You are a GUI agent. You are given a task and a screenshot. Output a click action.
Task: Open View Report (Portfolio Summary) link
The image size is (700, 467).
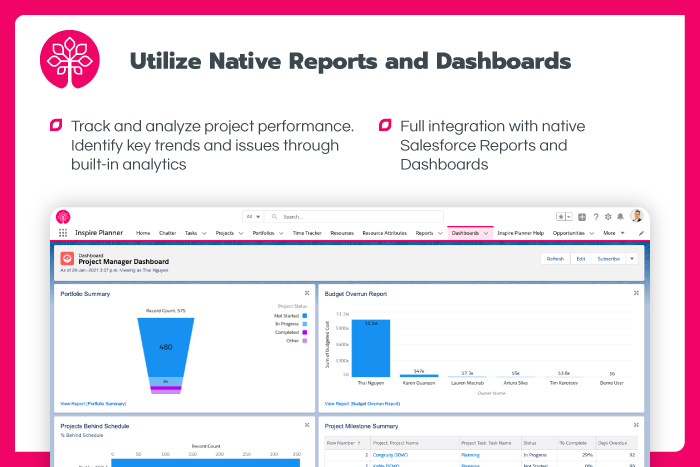[93, 404]
